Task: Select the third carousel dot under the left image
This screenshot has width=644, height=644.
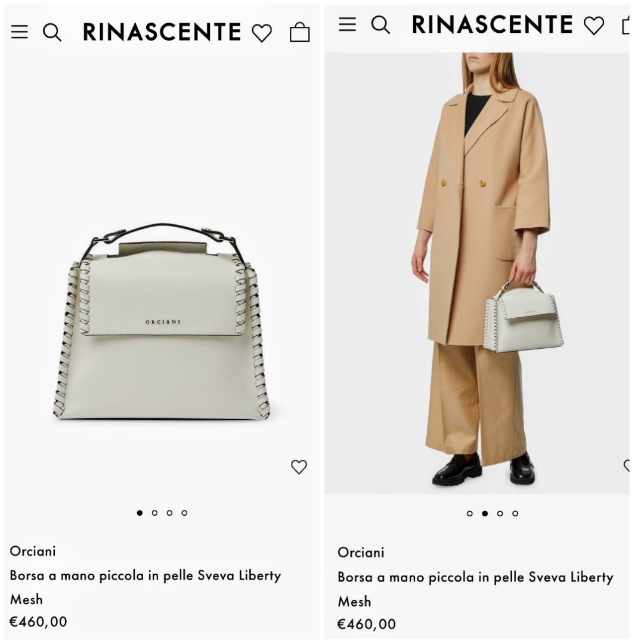Action: [x=169, y=513]
